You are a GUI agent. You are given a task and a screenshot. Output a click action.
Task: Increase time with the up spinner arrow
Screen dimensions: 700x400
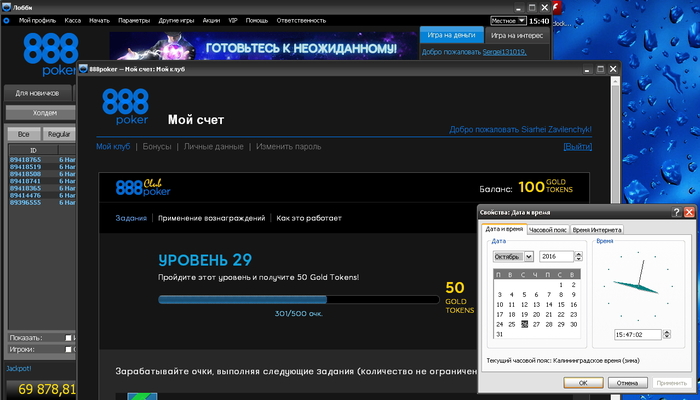667,332
